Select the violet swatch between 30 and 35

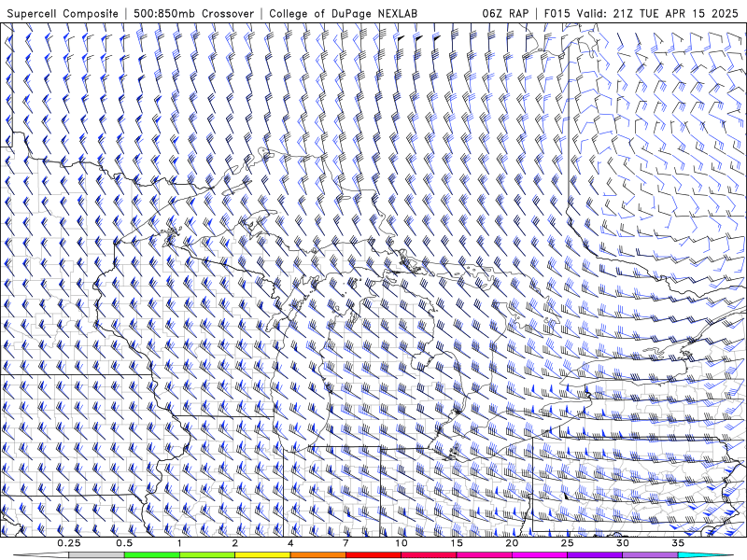650,555
